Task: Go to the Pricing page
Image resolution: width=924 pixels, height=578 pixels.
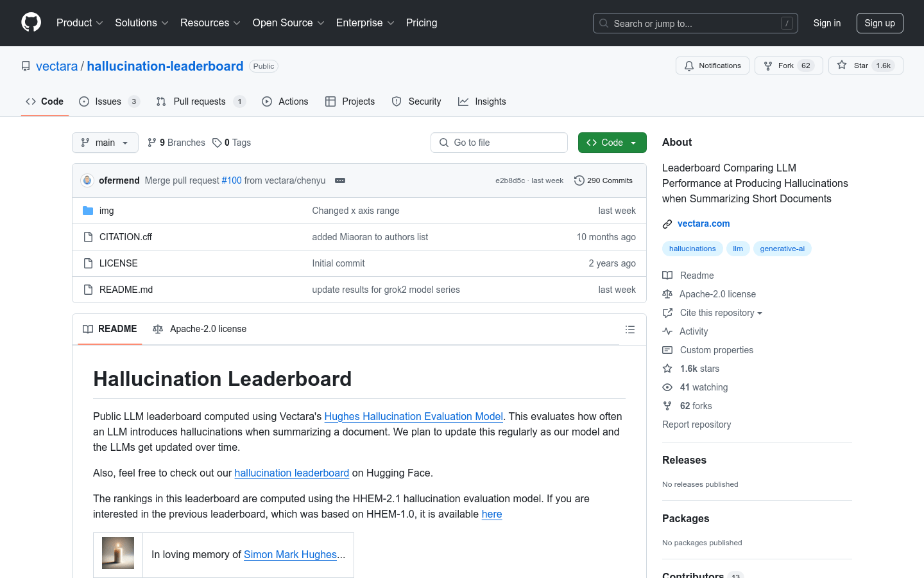Action: pyautogui.click(x=422, y=23)
